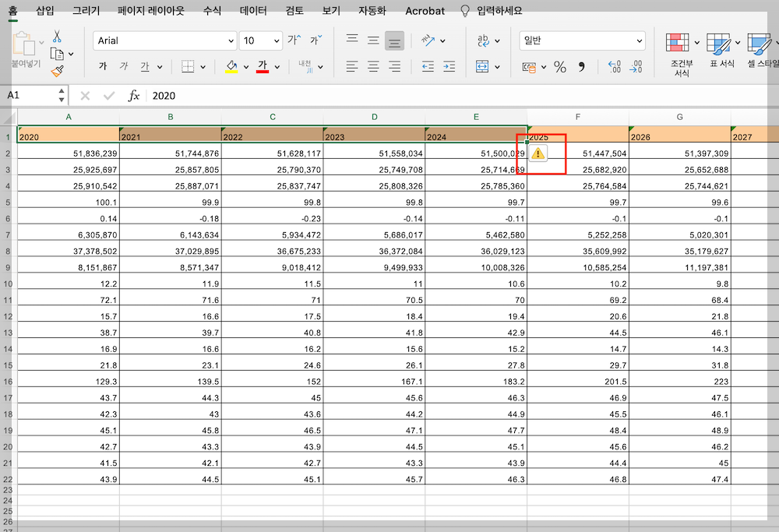Select column C header

(x=272, y=117)
